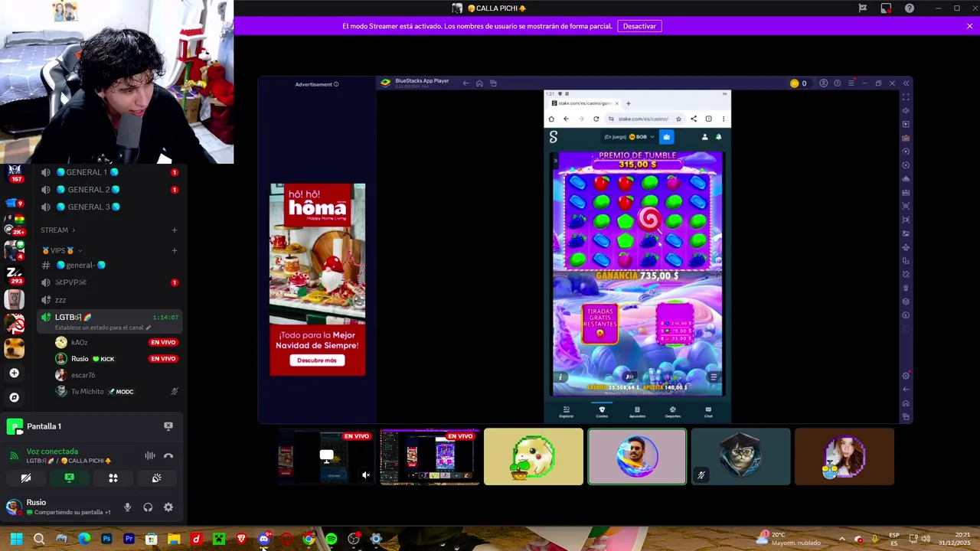
Task: Open noise suppression voice settings
Action: pos(150,456)
